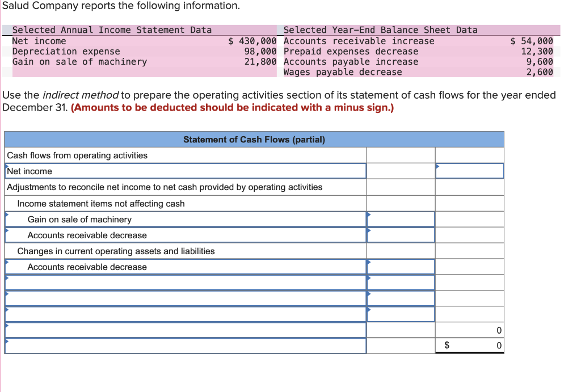Click amount field of Accounts receivable decrease under Gain row
Viewport: 581px width, 392px height.
coord(401,235)
